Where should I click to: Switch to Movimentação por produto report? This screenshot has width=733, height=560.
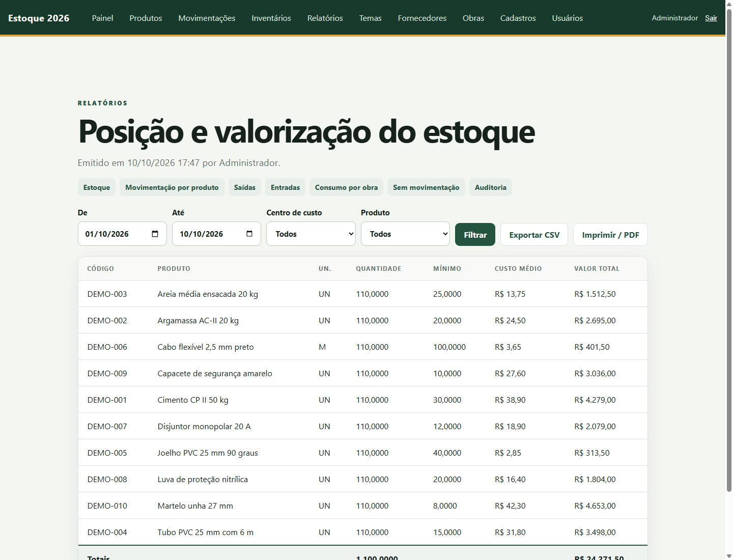(x=172, y=187)
